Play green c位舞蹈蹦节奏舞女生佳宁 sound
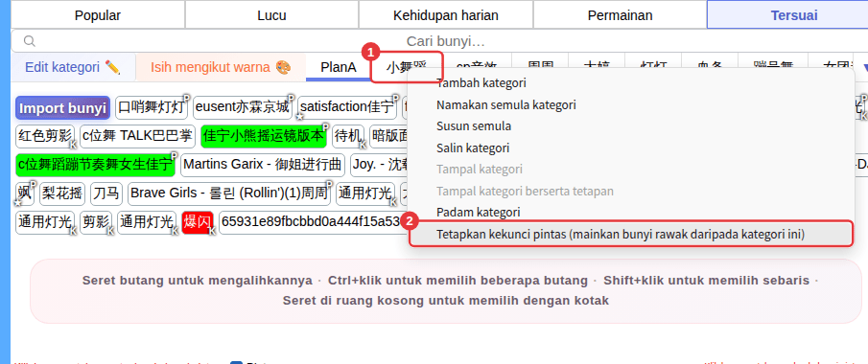 [x=95, y=165]
